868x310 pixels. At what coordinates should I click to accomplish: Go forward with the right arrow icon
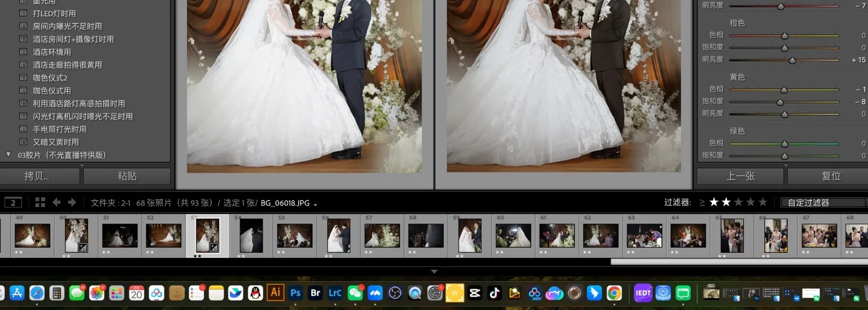[72, 203]
